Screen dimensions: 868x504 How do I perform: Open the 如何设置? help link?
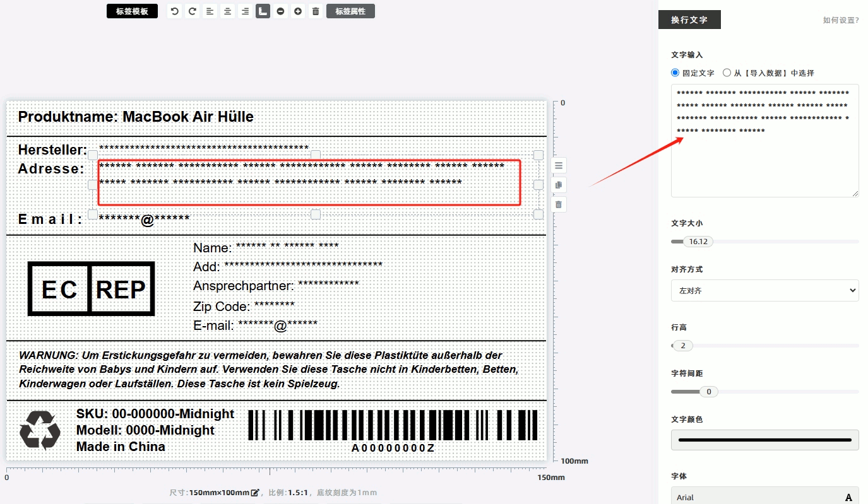[x=840, y=20]
